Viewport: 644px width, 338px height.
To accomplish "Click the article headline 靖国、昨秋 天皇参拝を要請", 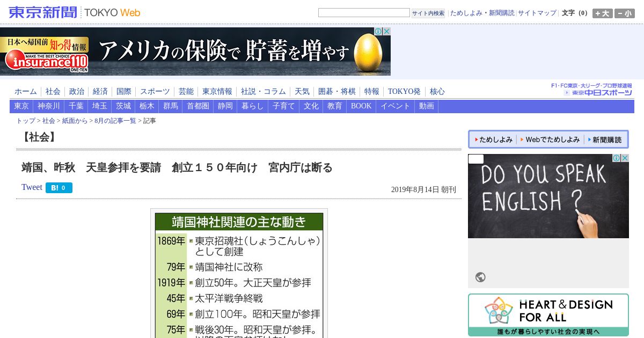I will click(177, 168).
